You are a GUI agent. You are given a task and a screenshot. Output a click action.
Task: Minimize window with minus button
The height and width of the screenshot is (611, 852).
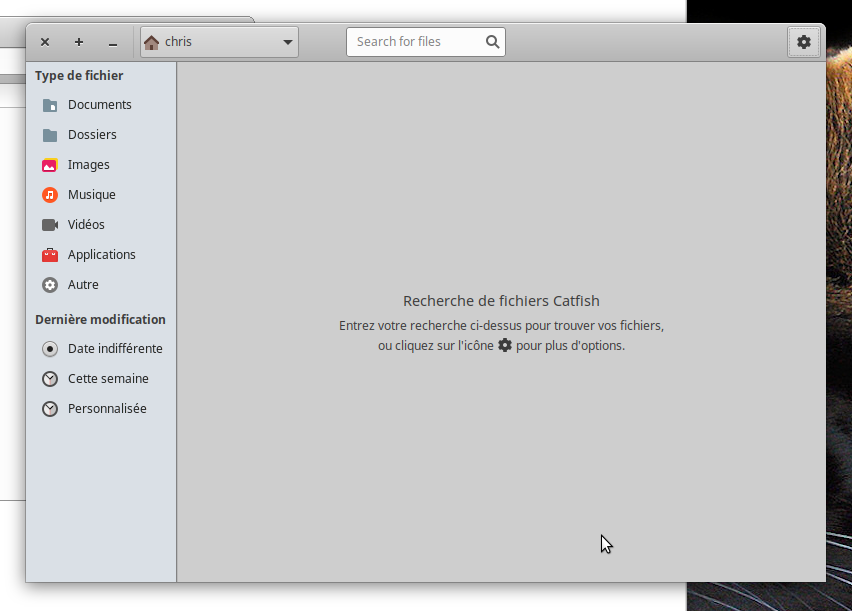[113, 43]
